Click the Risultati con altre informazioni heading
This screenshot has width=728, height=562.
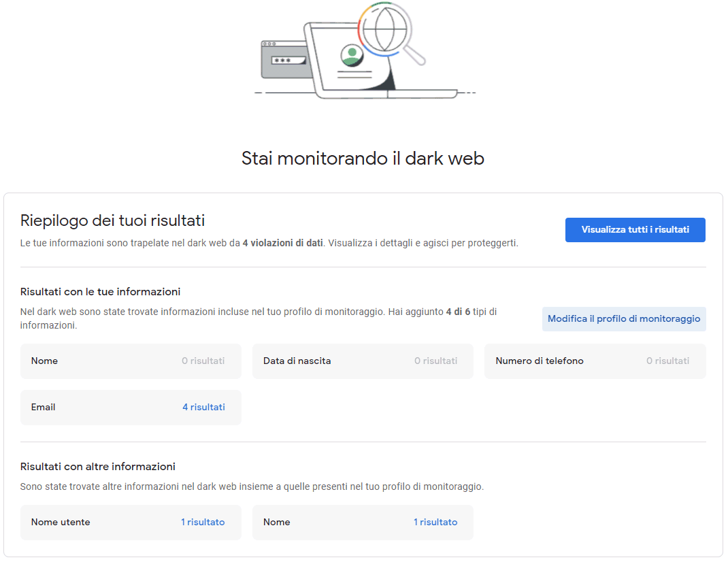[x=98, y=467]
